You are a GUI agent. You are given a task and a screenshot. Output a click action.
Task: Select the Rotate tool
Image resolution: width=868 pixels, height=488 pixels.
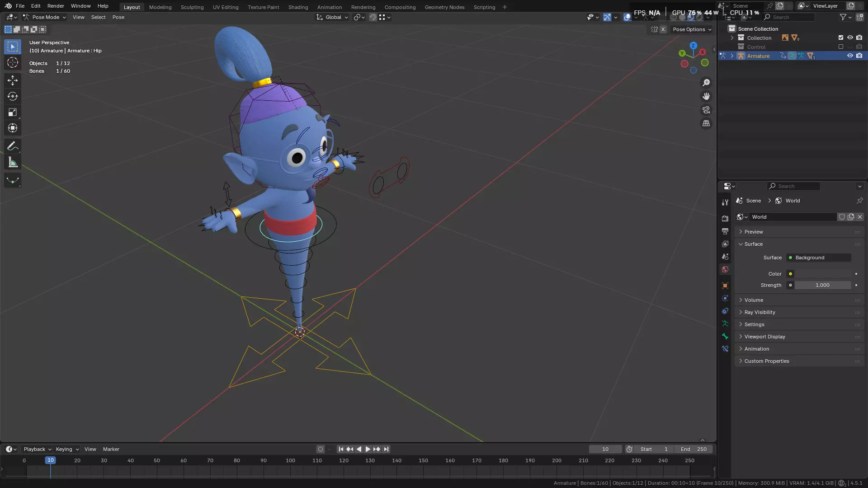(x=13, y=96)
